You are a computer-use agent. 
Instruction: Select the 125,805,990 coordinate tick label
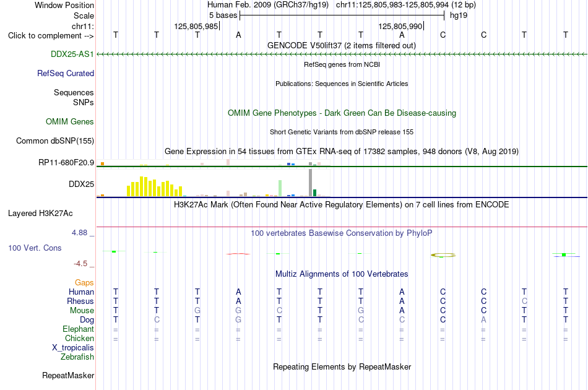[400, 26]
